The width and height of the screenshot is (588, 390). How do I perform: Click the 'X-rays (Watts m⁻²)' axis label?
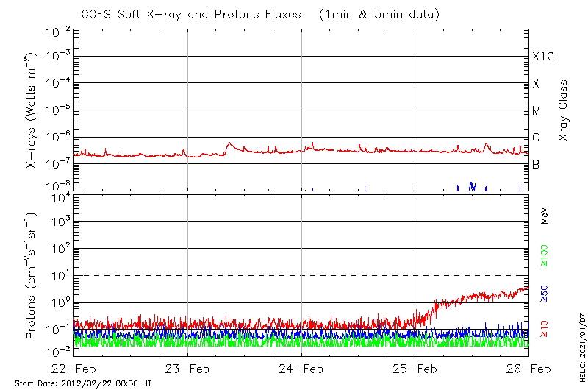(x=32, y=111)
